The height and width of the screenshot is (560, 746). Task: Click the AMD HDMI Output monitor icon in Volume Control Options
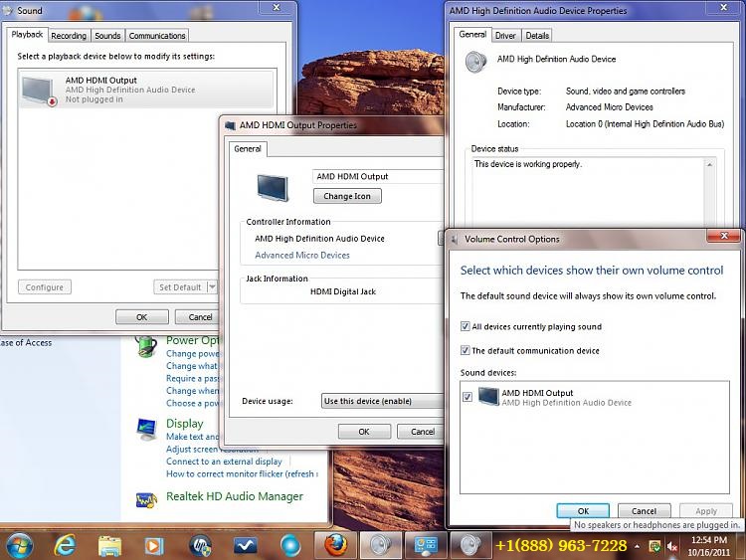[x=488, y=396]
